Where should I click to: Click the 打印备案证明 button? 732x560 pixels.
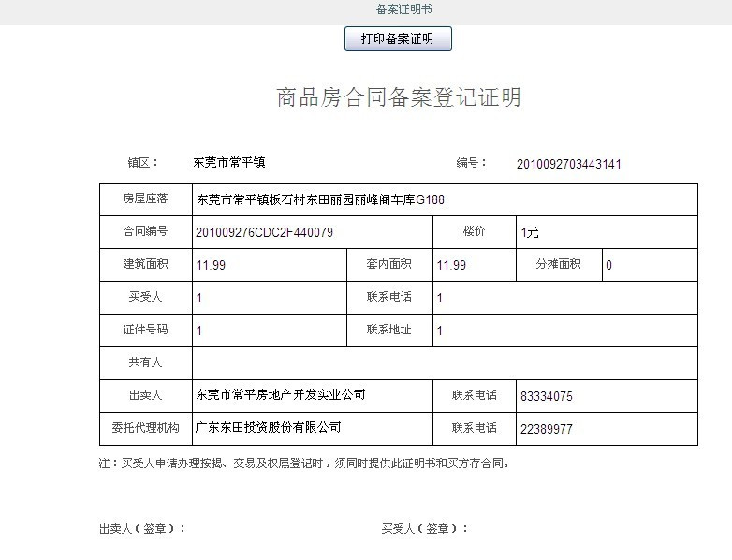click(x=398, y=38)
